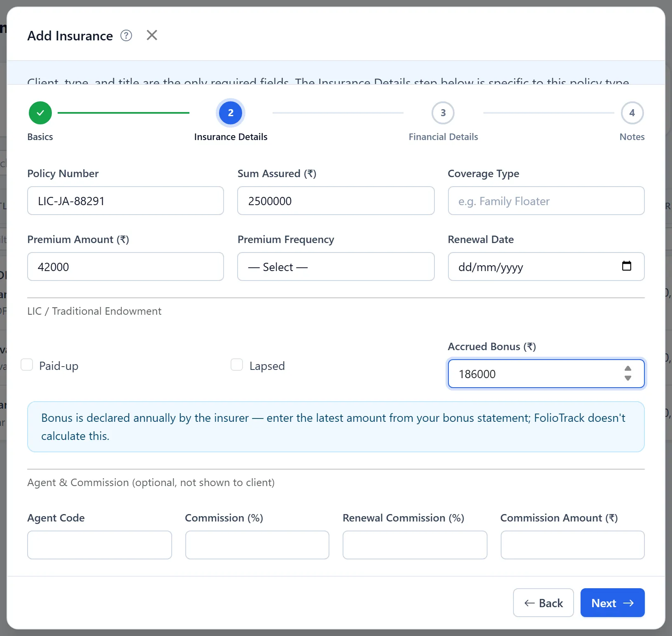Open the Premium Frequency dropdown
The width and height of the screenshot is (672, 636).
(x=336, y=267)
